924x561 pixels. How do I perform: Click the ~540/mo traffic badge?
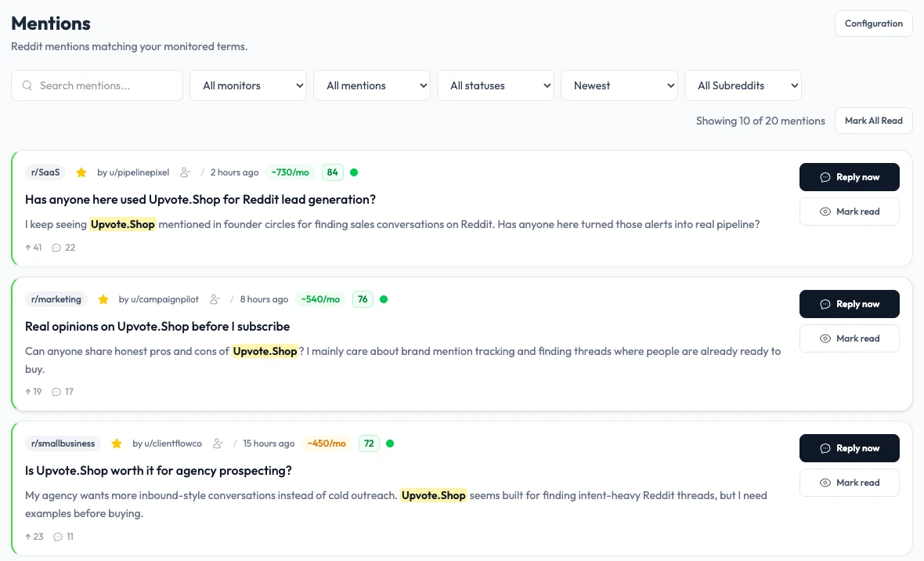coord(320,299)
